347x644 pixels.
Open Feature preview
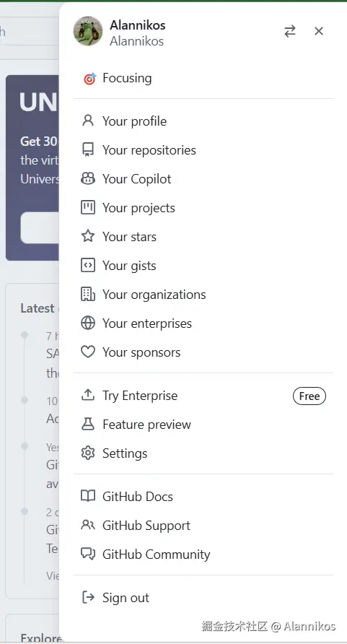pyautogui.click(x=203, y=425)
